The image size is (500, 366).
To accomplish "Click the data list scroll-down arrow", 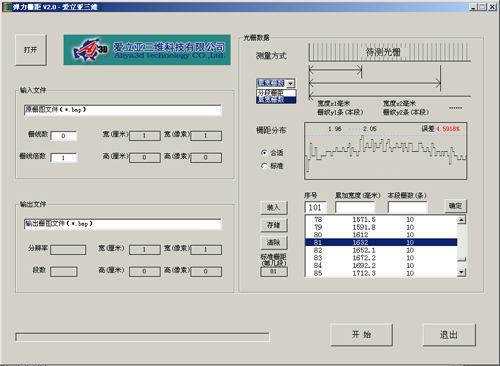I will point(462,272).
